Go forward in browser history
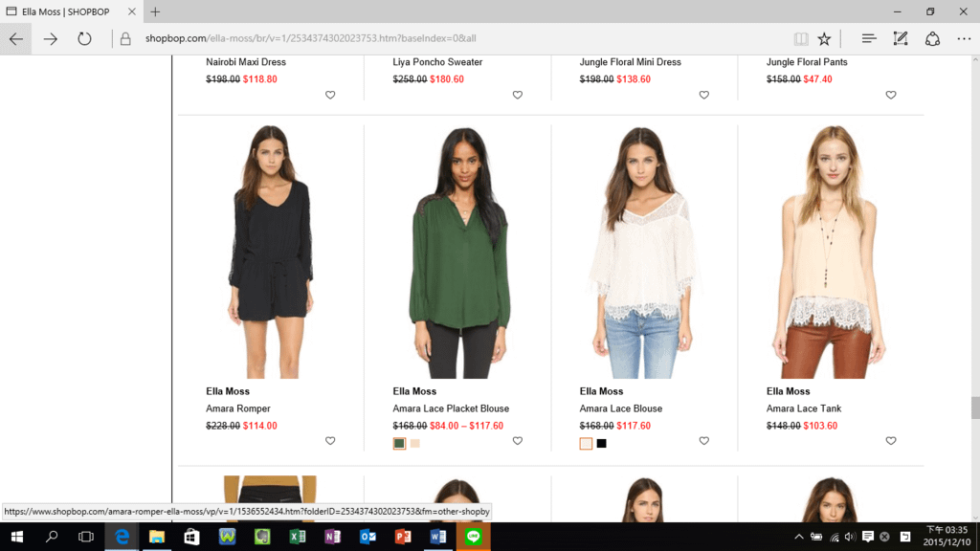Viewport: 980px width, 551px height. pos(51,38)
